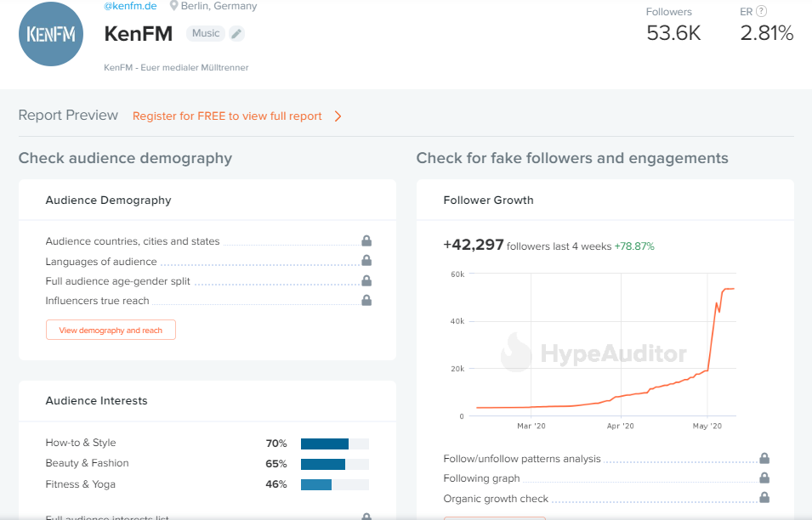Click the How-to & Style interest bar
This screenshot has height=520, width=812.
[334, 444]
